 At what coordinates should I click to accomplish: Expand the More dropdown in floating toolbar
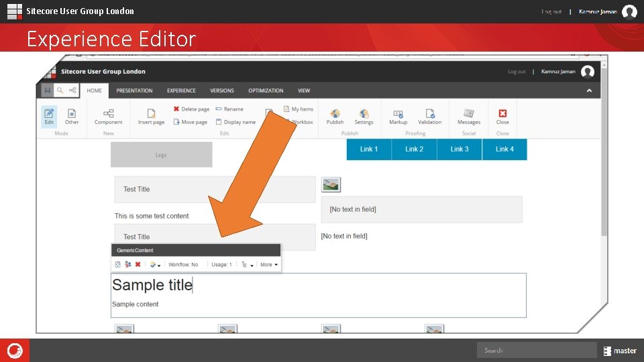269,265
